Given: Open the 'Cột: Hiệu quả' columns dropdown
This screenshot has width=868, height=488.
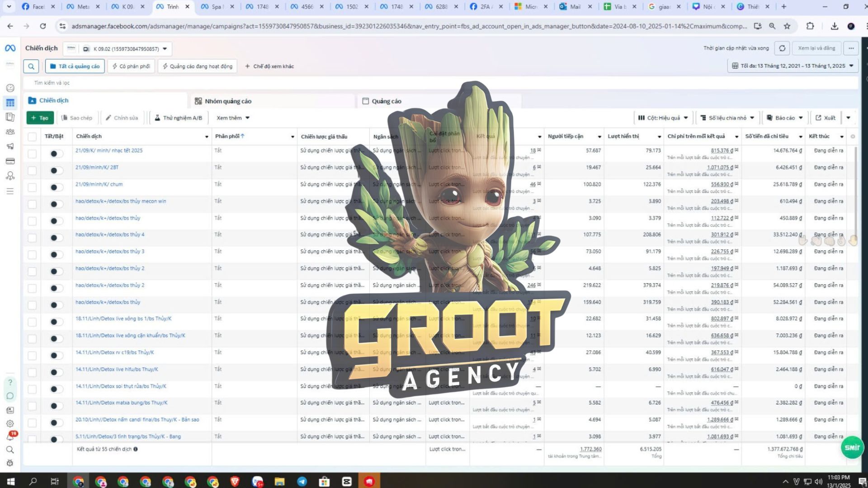Looking at the screenshot, I should click(x=663, y=118).
